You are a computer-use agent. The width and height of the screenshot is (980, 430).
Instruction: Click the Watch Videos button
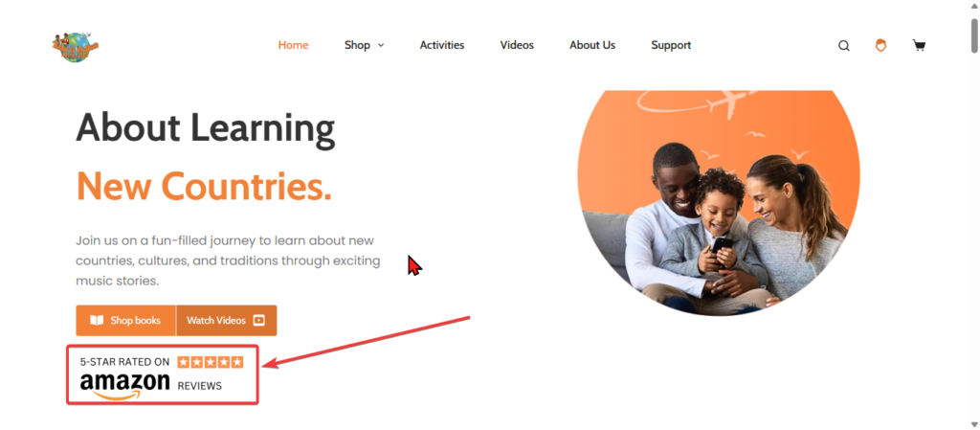226,321
